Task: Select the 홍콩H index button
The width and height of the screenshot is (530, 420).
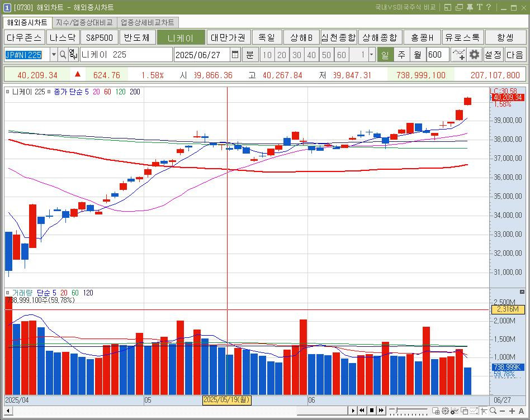Action: coord(422,37)
